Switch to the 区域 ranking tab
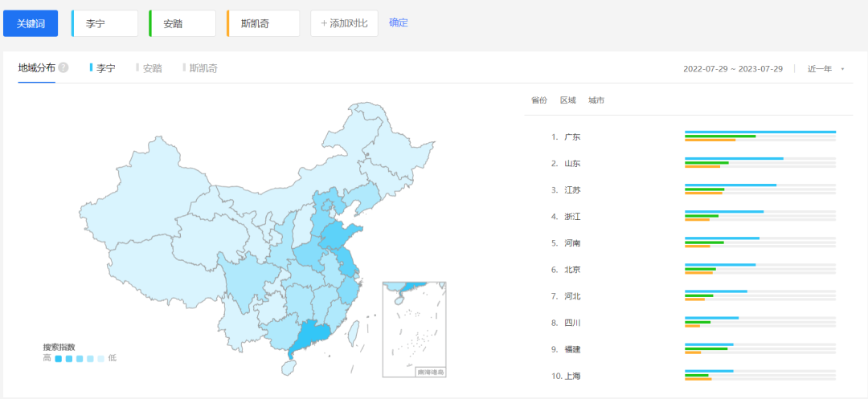This screenshot has height=399, width=868. tap(567, 100)
